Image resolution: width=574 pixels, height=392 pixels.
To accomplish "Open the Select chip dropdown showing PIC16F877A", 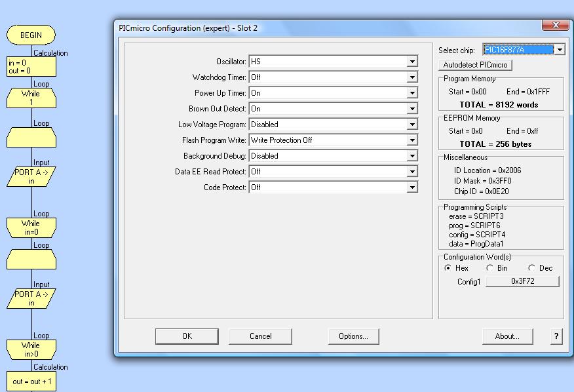I will [x=524, y=49].
